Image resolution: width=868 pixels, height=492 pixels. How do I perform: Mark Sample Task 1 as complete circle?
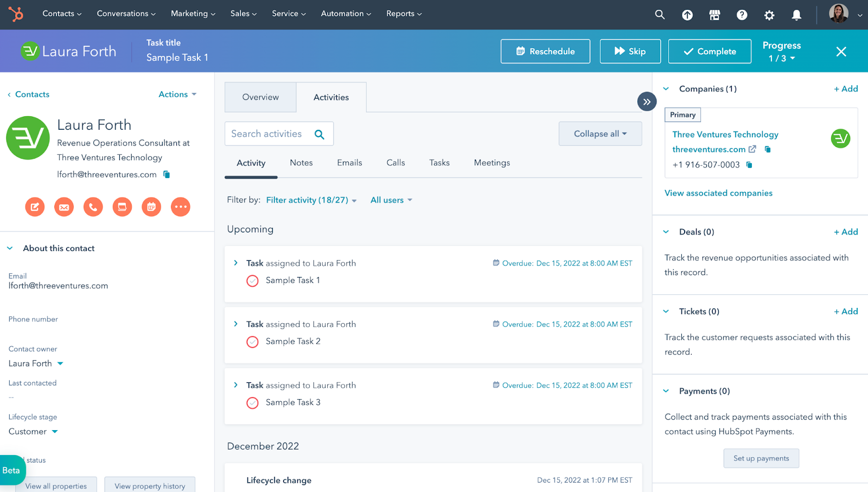[252, 281]
